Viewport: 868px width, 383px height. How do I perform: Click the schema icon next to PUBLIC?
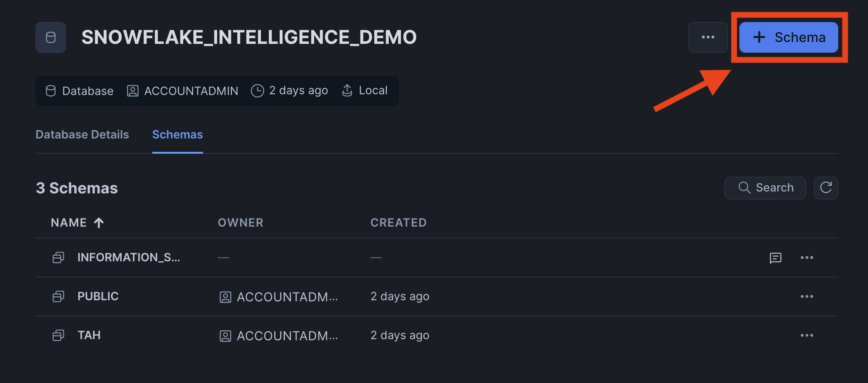58,296
